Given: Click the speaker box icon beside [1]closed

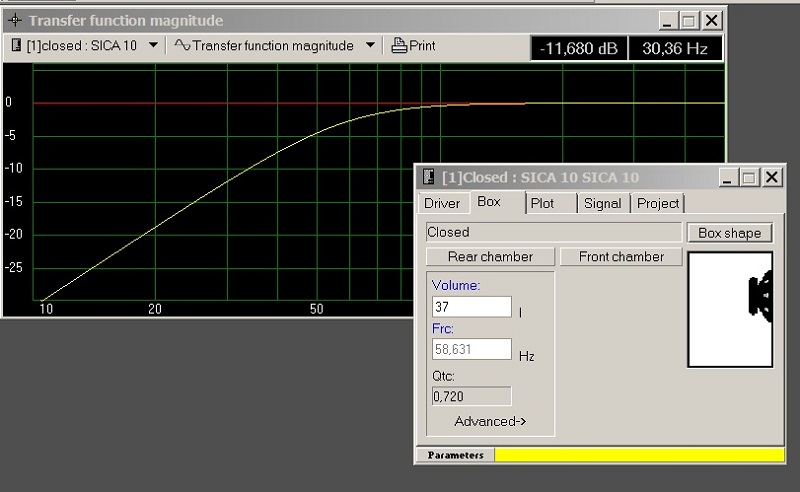Looking at the screenshot, I should point(16,45).
